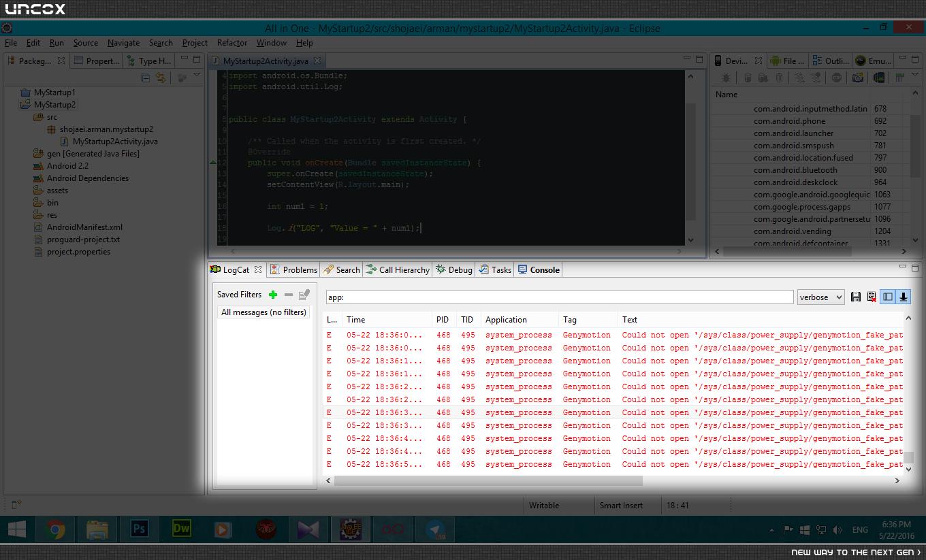Image resolution: width=926 pixels, height=560 pixels.
Task: Switch to the Problems tab
Action: [x=293, y=270]
